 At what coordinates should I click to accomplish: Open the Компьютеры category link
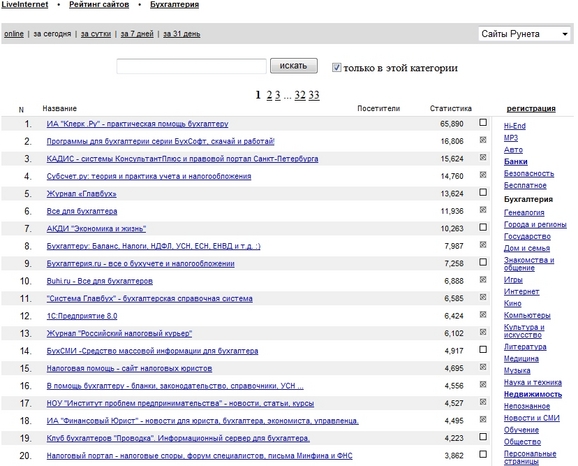tap(527, 315)
